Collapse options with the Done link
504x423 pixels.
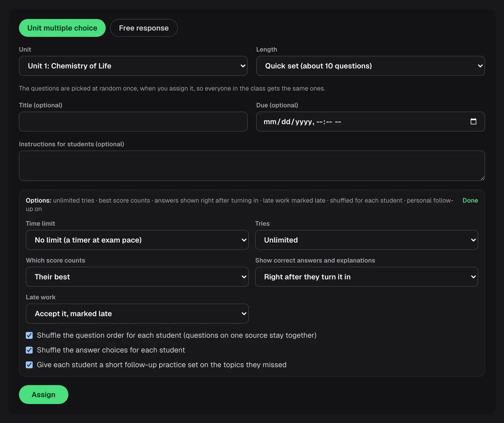(470, 200)
